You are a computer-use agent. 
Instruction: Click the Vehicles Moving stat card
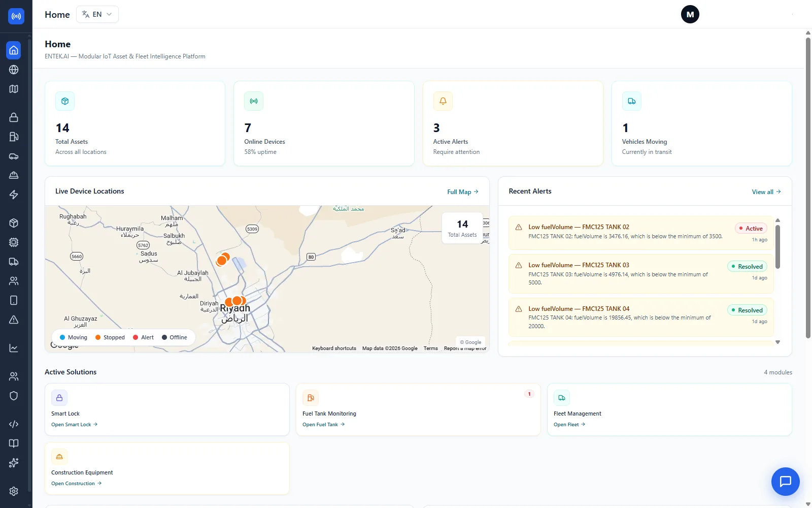[x=702, y=123]
